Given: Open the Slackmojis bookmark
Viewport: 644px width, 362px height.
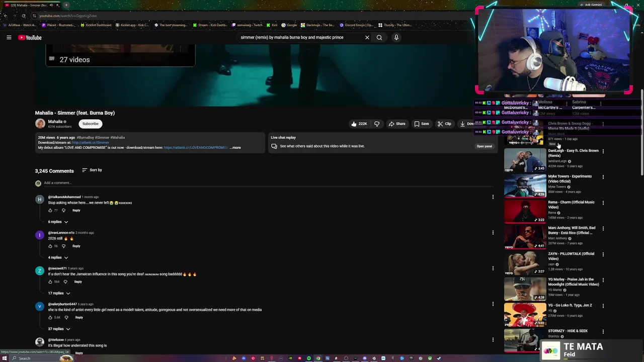Looking at the screenshot, I should (317, 25).
